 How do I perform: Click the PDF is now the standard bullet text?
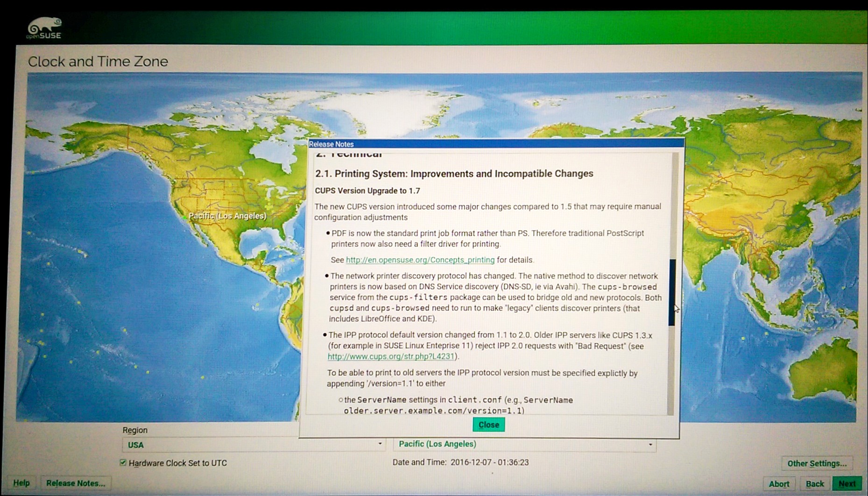click(487, 238)
